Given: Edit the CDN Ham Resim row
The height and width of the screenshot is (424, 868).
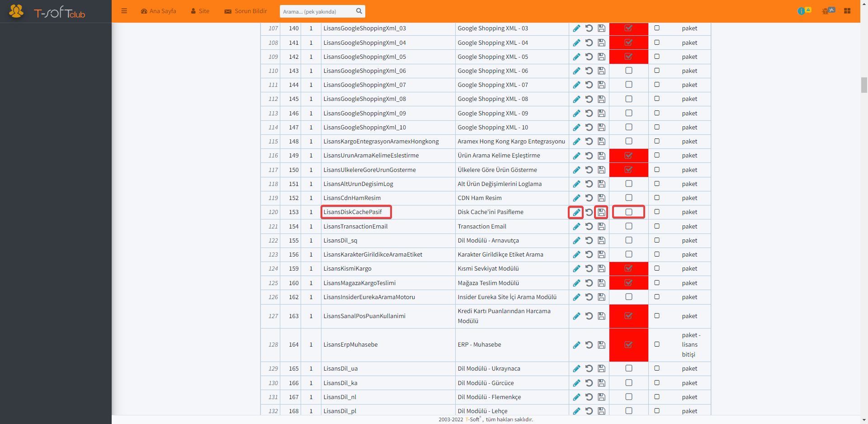Looking at the screenshot, I should [x=576, y=198].
